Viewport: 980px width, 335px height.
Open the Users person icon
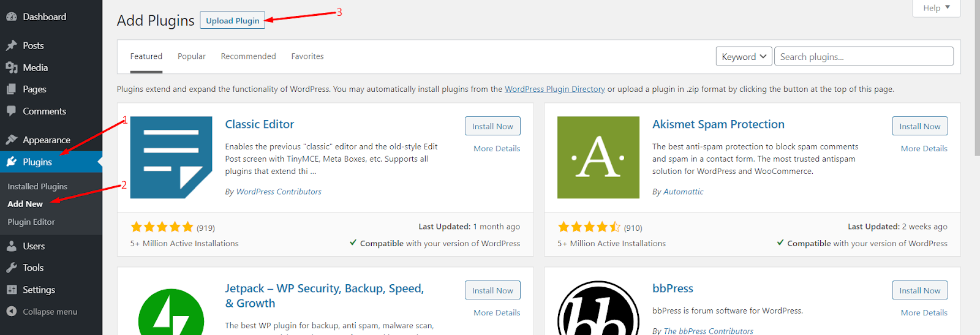click(x=11, y=246)
